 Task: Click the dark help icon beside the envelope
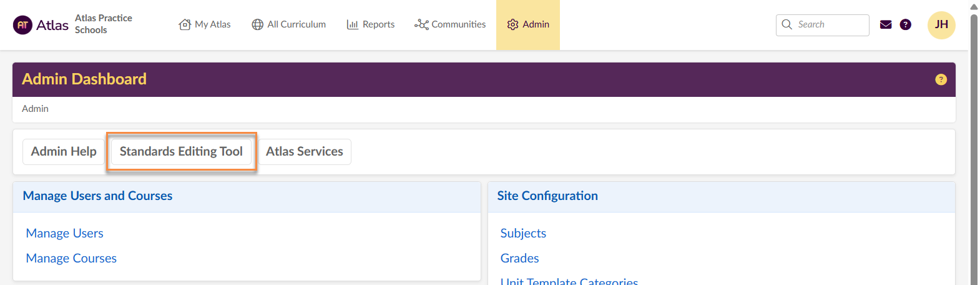[905, 24]
